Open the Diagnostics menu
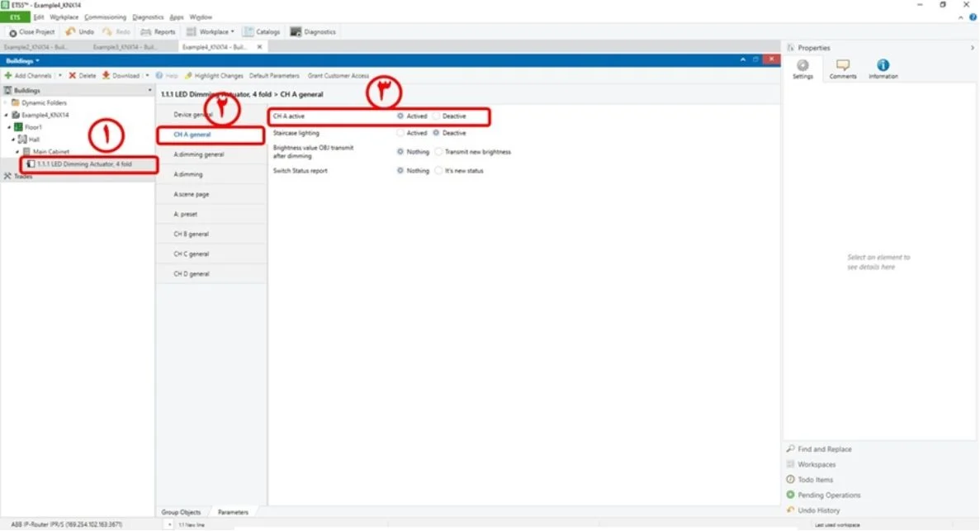 [x=148, y=17]
